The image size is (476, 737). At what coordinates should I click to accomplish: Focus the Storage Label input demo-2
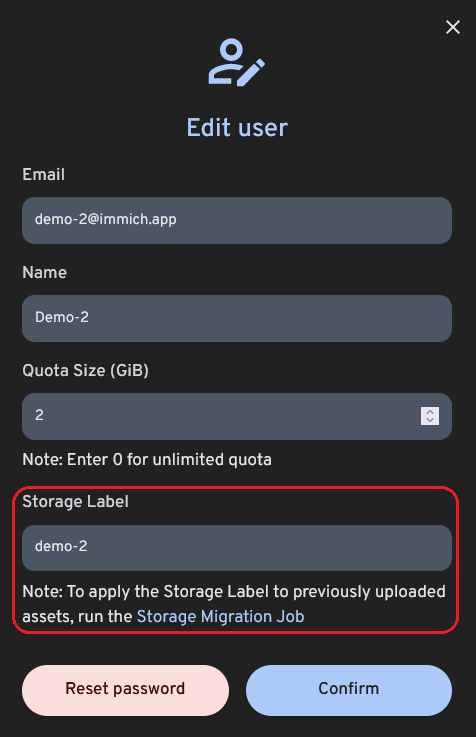tap(237, 548)
